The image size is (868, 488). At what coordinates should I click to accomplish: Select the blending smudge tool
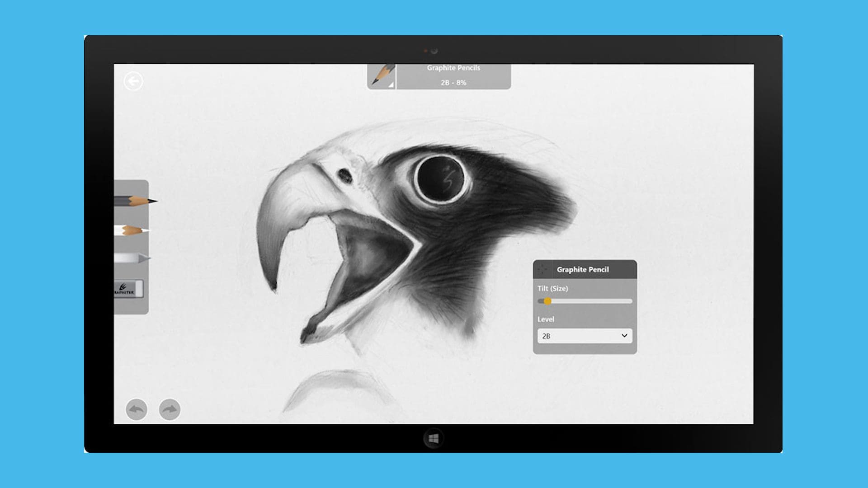pos(132,260)
